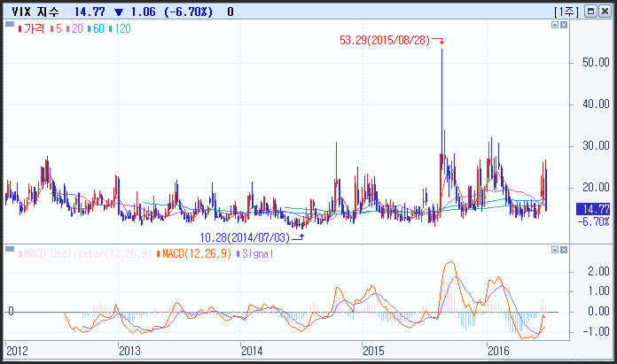Image resolution: width=617 pixels, height=364 pixels.
Task: Click the 40.00 price axis label
Action: point(596,105)
